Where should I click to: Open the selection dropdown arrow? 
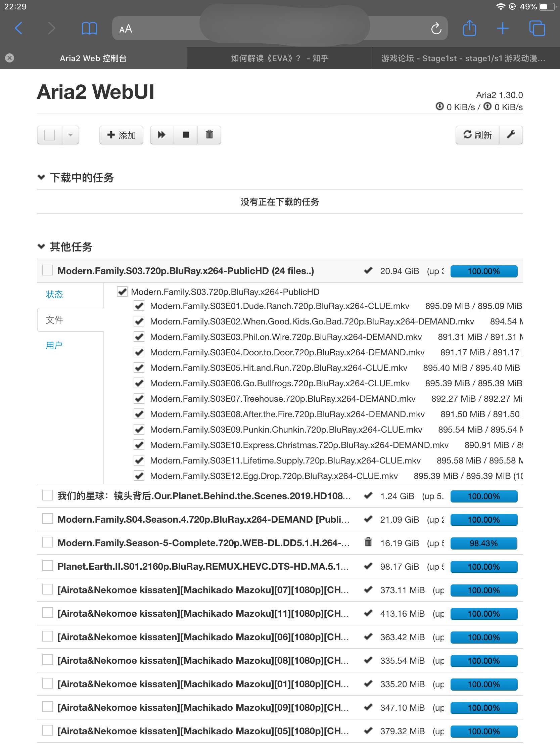click(71, 135)
